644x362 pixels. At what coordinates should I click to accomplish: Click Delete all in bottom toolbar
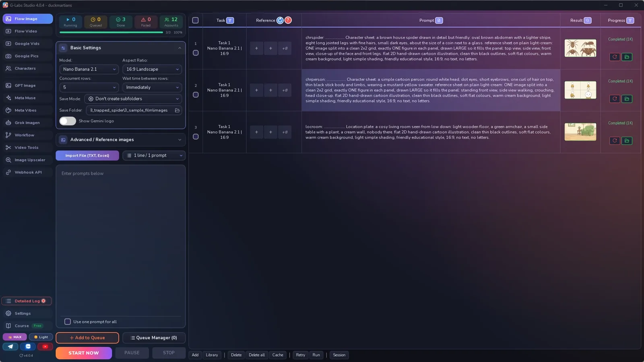pyautogui.click(x=257, y=355)
